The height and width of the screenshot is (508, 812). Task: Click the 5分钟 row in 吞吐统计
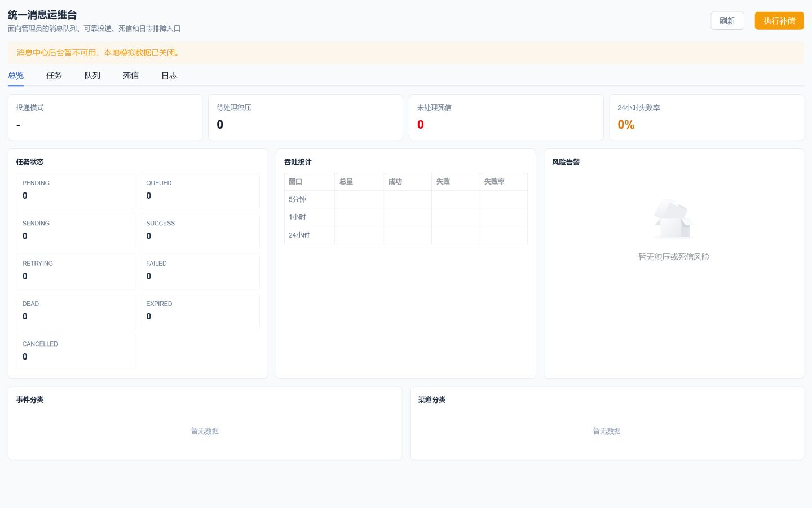[406, 199]
